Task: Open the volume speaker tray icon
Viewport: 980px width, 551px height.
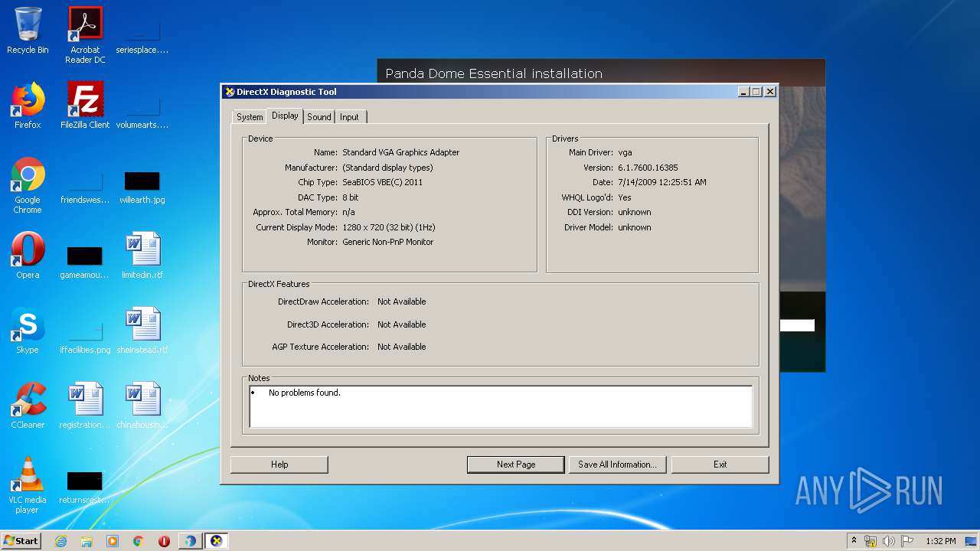Action: tap(889, 541)
